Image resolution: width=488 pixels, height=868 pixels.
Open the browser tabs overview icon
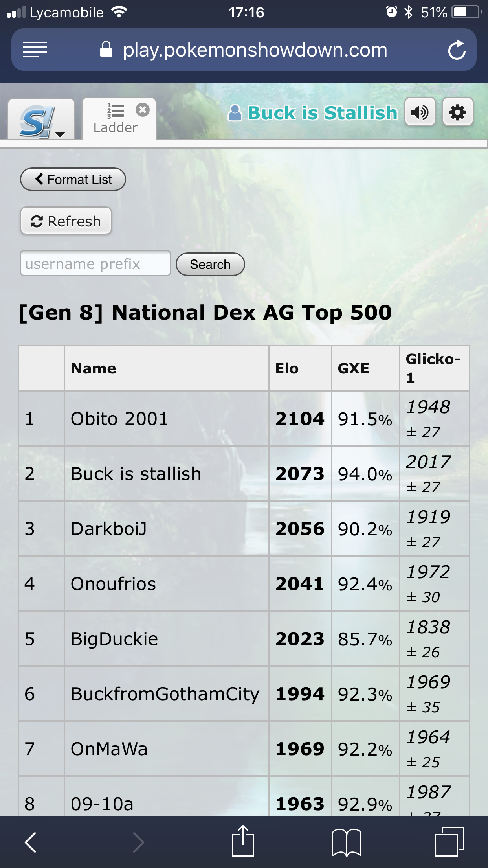click(450, 842)
